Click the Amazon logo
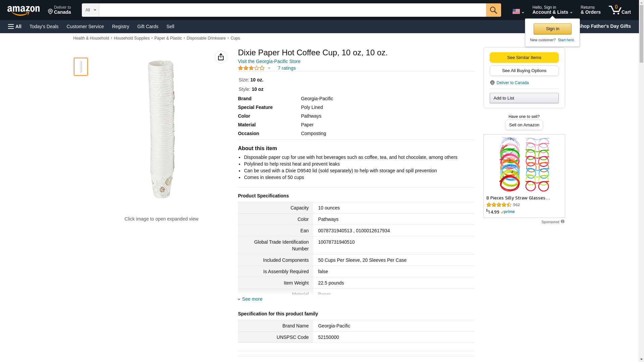Image resolution: width=644 pixels, height=362 pixels. (23, 10)
